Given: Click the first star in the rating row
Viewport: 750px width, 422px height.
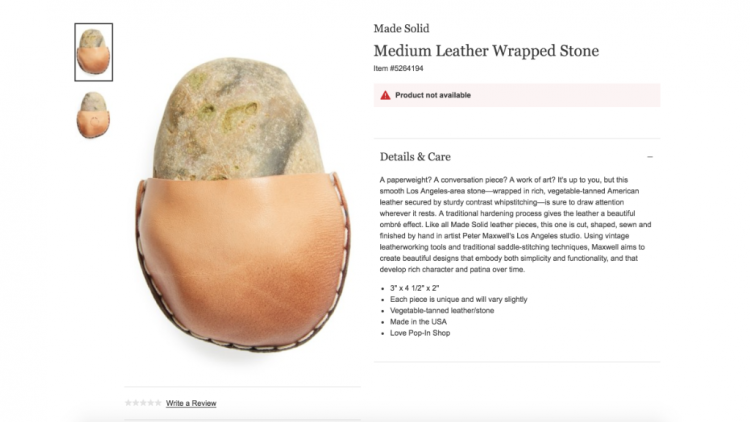Looking at the screenshot, I should pos(128,403).
